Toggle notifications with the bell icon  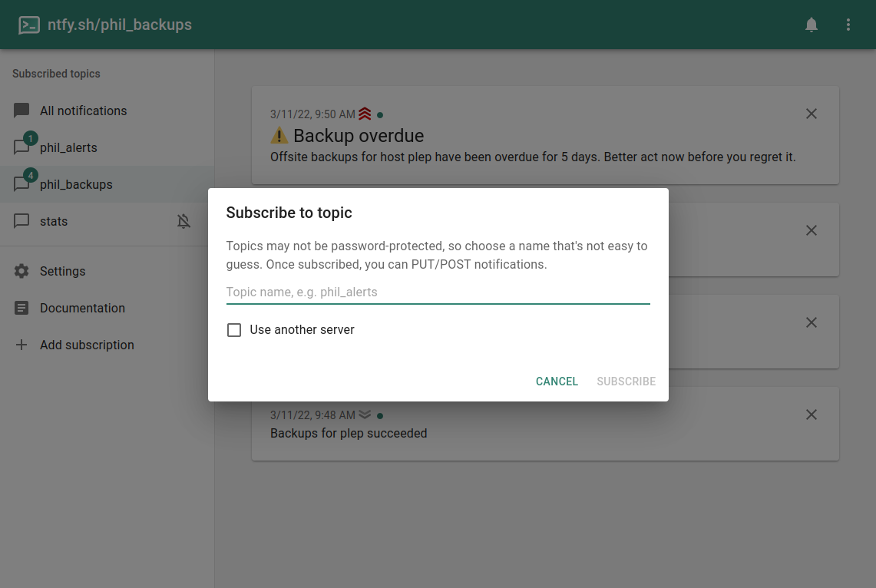[x=812, y=25]
